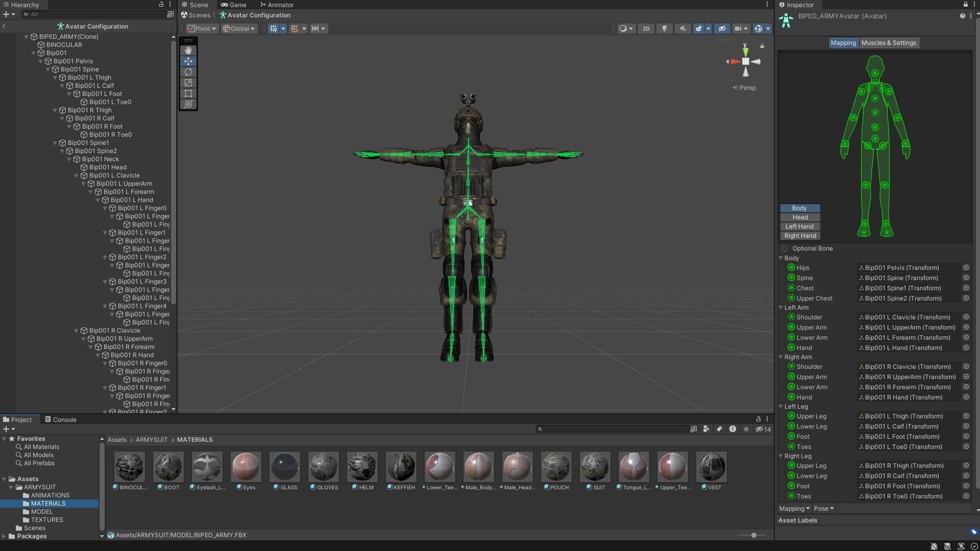Click the Left Hand mapping button
The height and width of the screenshot is (551, 980).
(x=799, y=227)
